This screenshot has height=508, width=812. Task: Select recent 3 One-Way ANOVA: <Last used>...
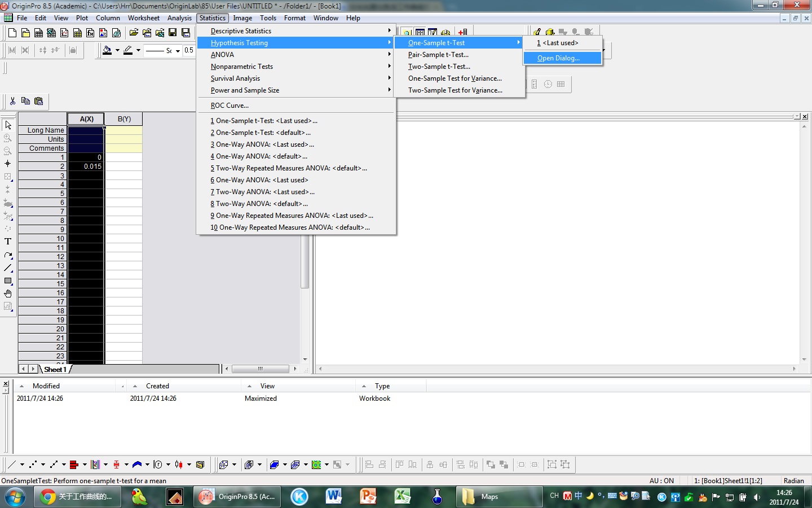pos(296,144)
